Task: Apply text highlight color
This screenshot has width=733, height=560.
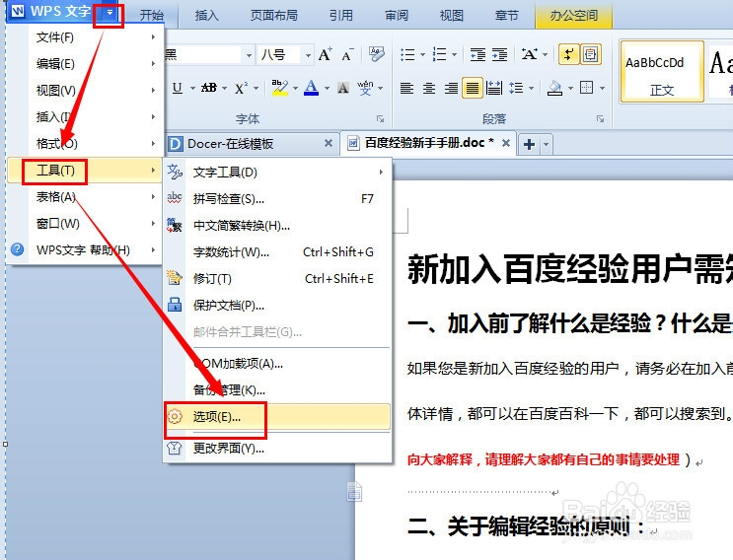Action: (279, 88)
